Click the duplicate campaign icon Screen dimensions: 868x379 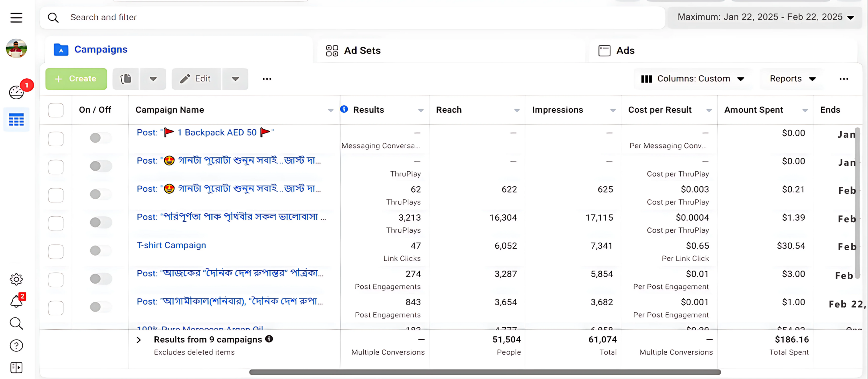point(126,79)
